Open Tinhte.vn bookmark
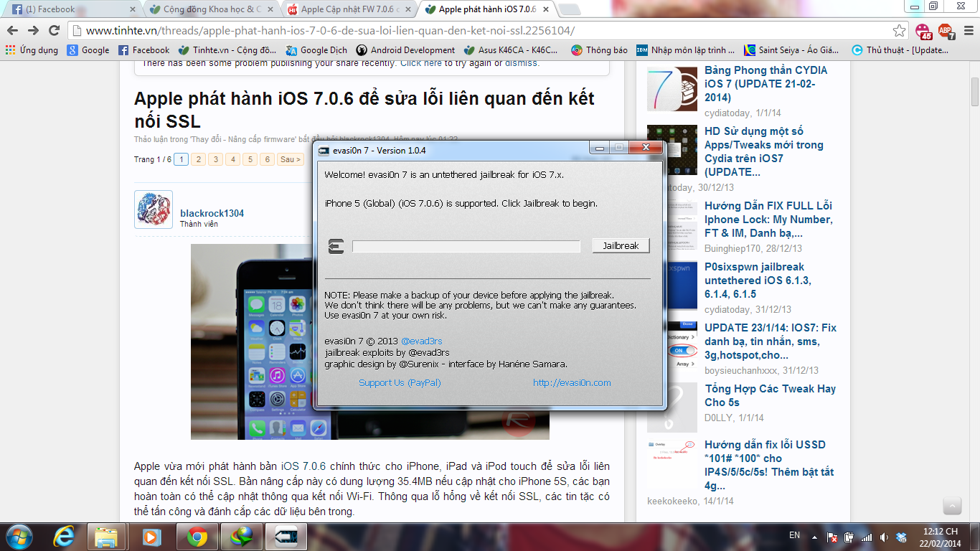 pyautogui.click(x=227, y=50)
